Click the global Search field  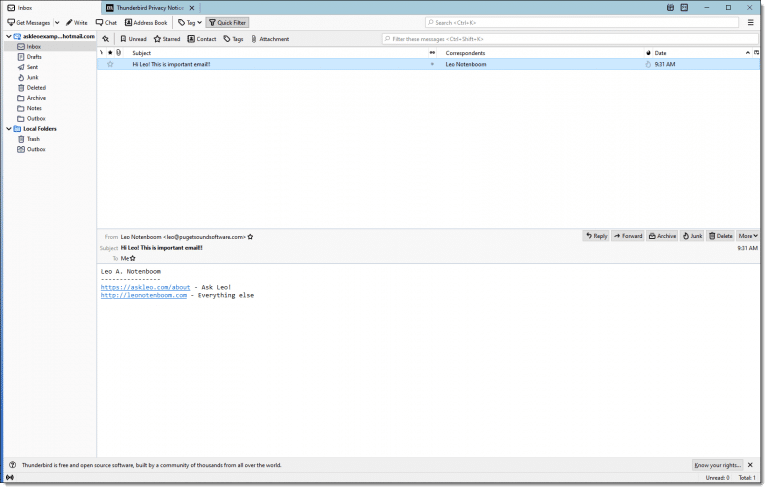(582, 23)
